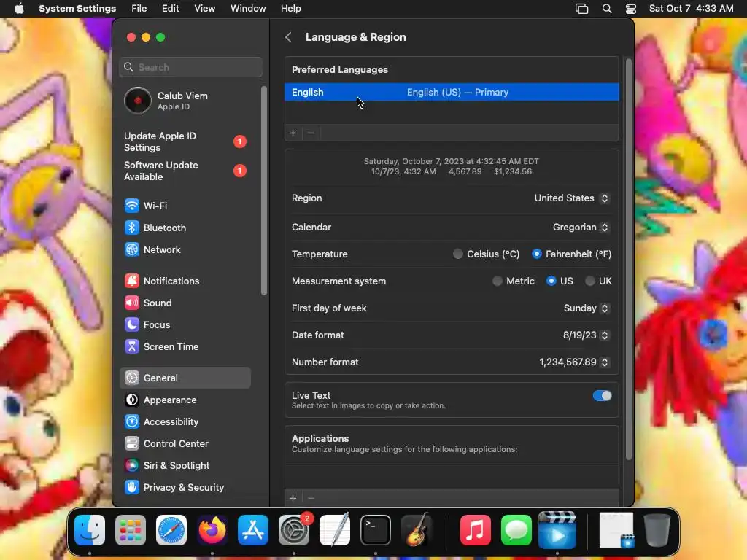Image resolution: width=747 pixels, height=560 pixels.
Task: Open the Help menu
Action: tap(290, 9)
